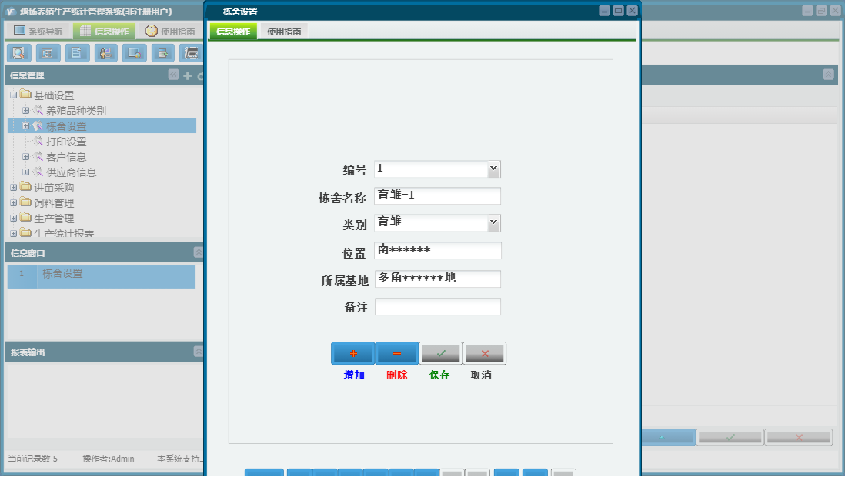Click the plus icon in 信息管理 header
845x504 pixels.
pos(188,75)
